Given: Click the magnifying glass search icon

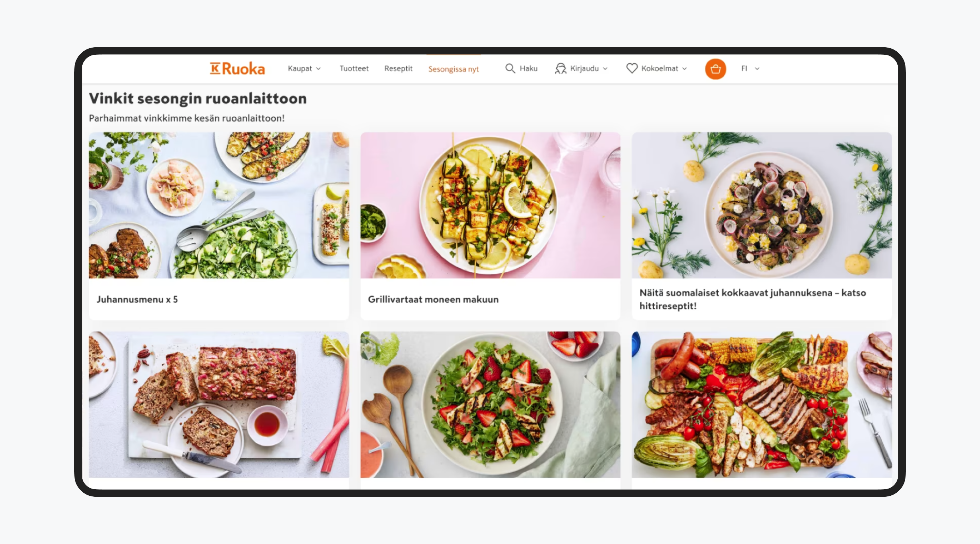Looking at the screenshot, I should click(510, 68).
